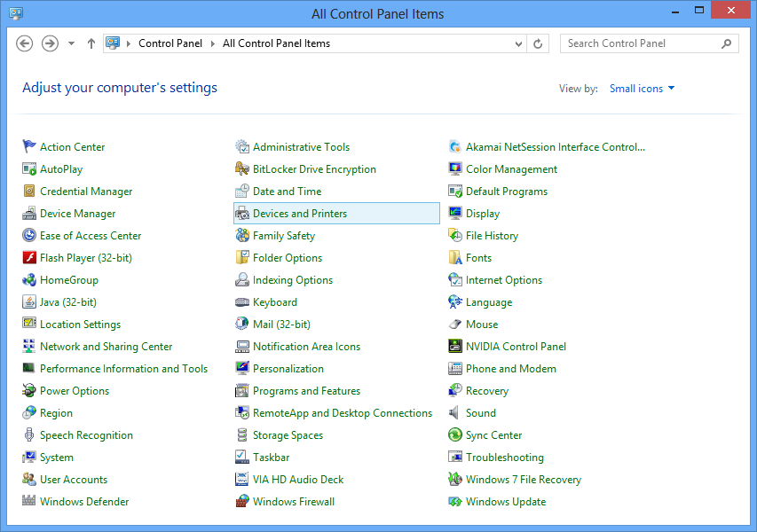757x532 pixels.
Task: Open the File History link
Action: (x=492, y=235)
